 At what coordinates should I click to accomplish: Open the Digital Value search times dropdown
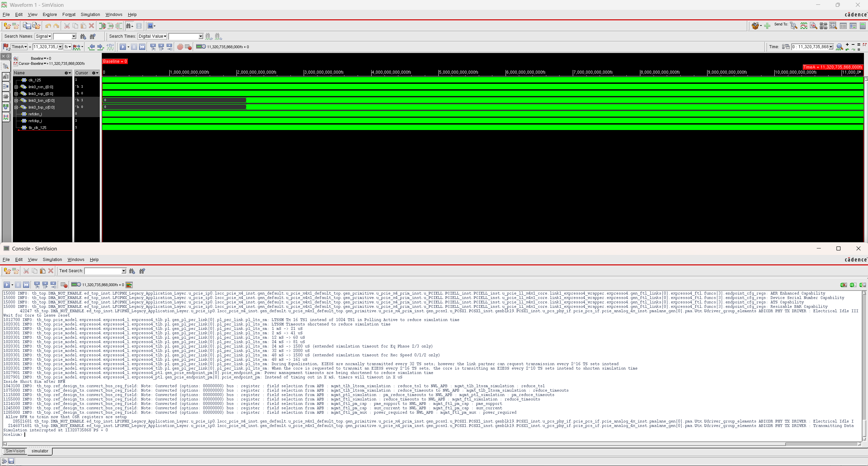(152, 36)
